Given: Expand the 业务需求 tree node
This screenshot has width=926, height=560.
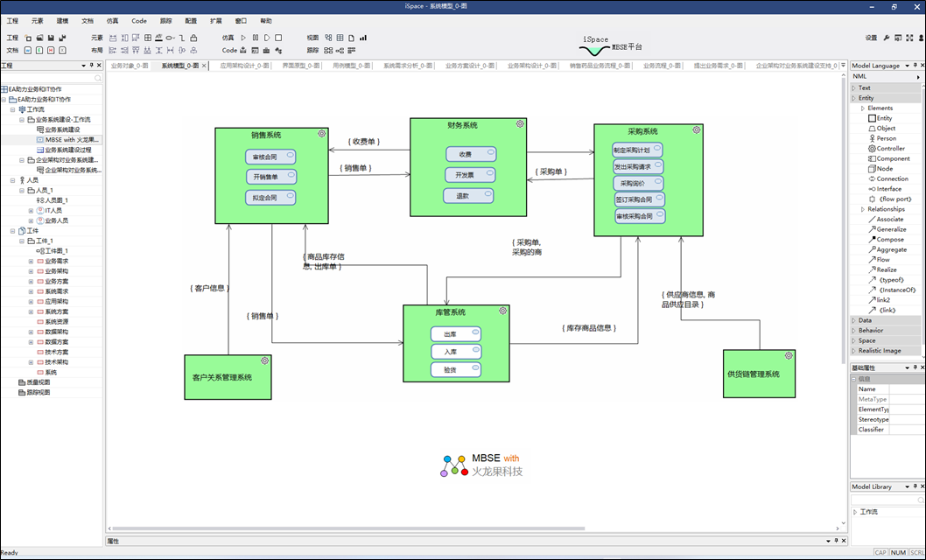Looking at the screenshot, I should pyautogui.click(x=31, y=261).
